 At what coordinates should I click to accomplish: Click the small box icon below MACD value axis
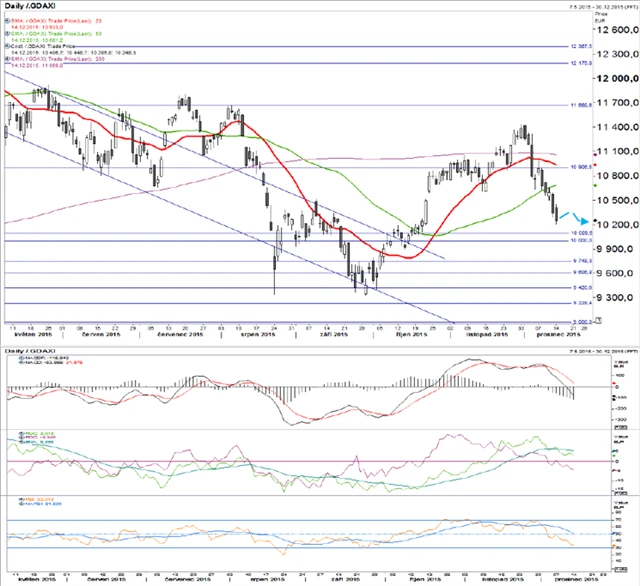tap(620, 427)
